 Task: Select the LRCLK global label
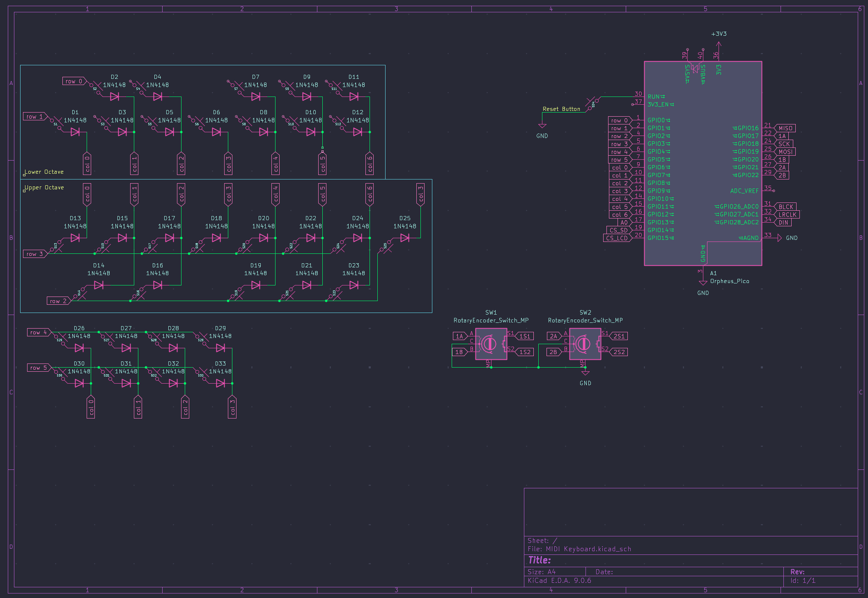787,215
